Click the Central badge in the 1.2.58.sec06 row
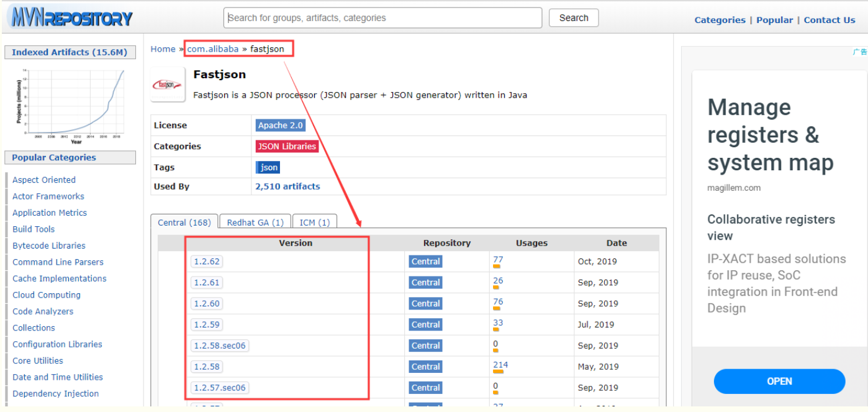 [x=426, y=346]
